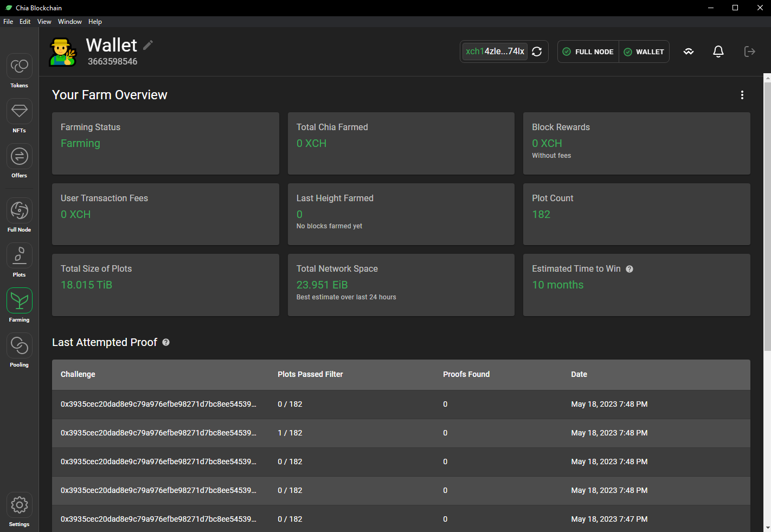Viewport: 771px width, 532px height.
Task: Click the logout icon in header
Action: point(749,52)
